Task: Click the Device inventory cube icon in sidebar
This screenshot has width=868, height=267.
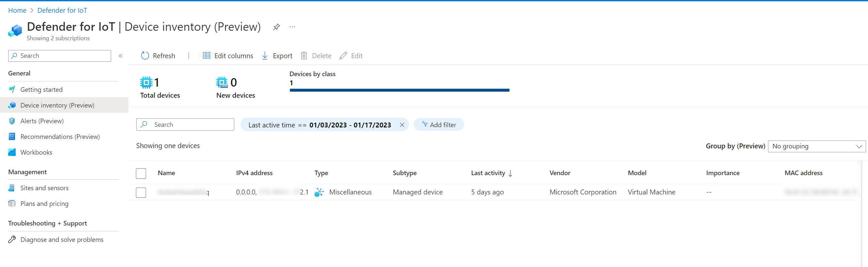Action: point(12,105)
